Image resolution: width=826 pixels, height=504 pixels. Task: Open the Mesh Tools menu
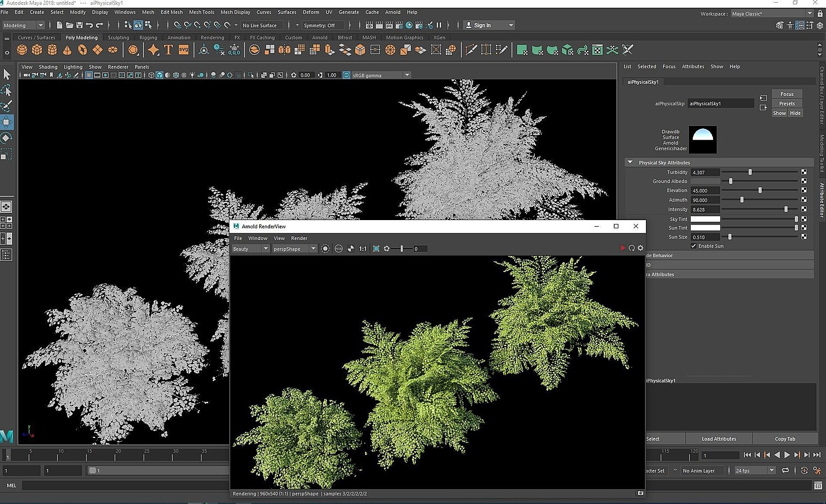(x=202, y=12)
